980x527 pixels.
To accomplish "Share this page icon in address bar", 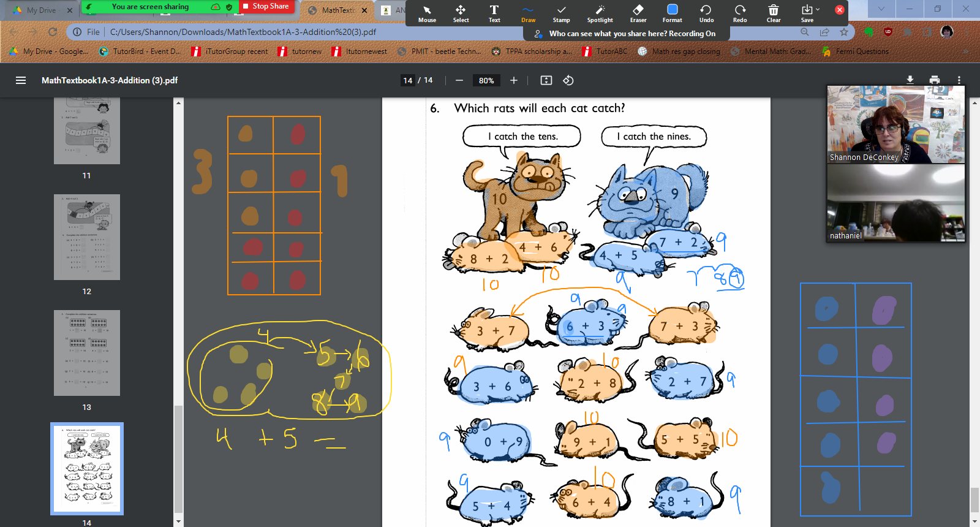I will click(x=824, y=32).
